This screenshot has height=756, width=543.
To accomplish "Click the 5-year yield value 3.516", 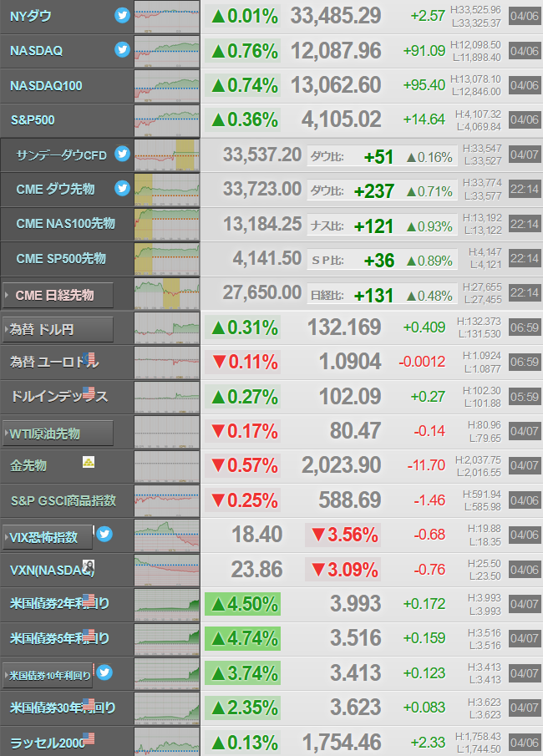I will (x=355, y=638).
